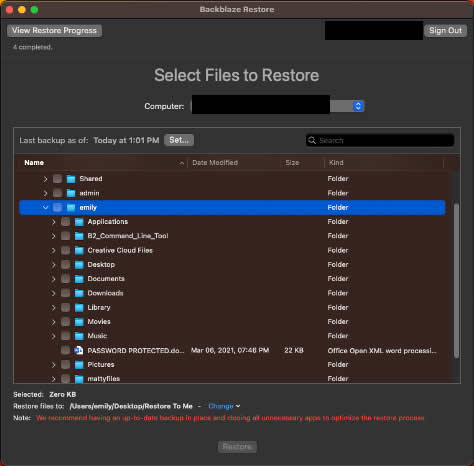Expand the Music folder chevron
Image resolution: width=474 pixels, height=466 pixels.
[x=54, y=336]
